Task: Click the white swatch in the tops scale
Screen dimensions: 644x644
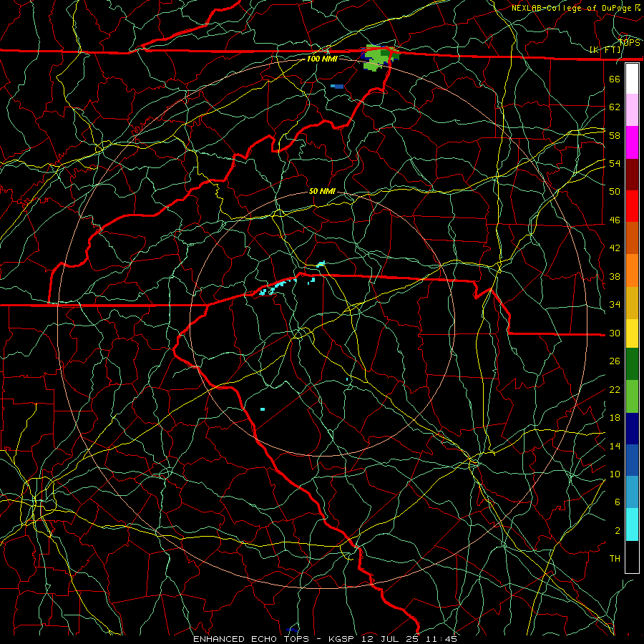Action: tap(632, 79)
